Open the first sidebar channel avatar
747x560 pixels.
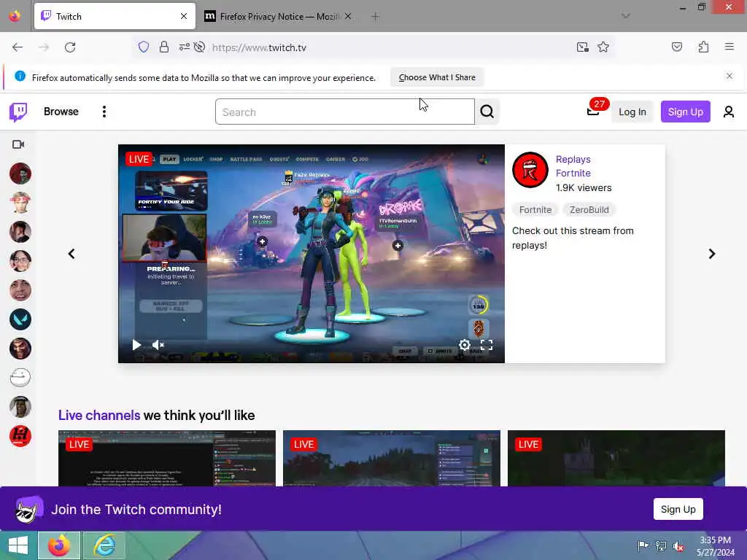click(x=20, y=174)
